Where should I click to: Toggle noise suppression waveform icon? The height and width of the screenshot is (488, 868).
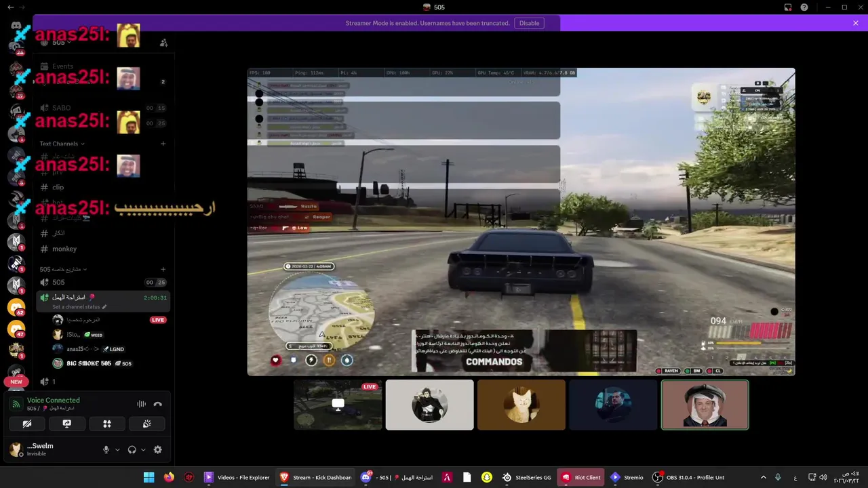point(141,404)
